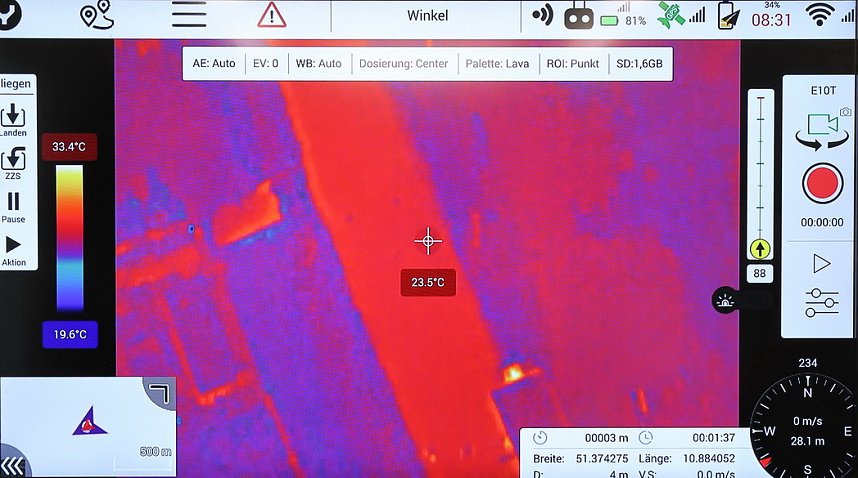Screen dimensions: 858x478
Task: Toggle the beacon light icon
Action: (725, 300)
